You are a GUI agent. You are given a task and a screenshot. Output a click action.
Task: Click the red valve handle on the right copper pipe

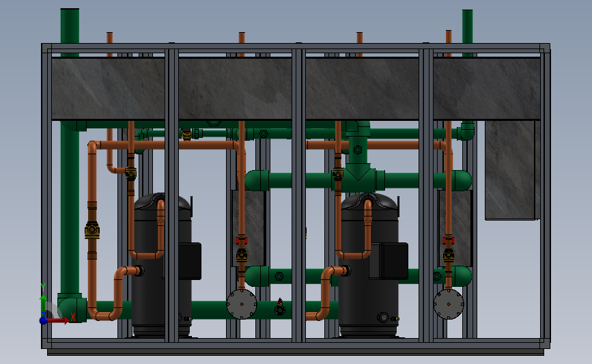pyautogui.click(x=449, y=240)
